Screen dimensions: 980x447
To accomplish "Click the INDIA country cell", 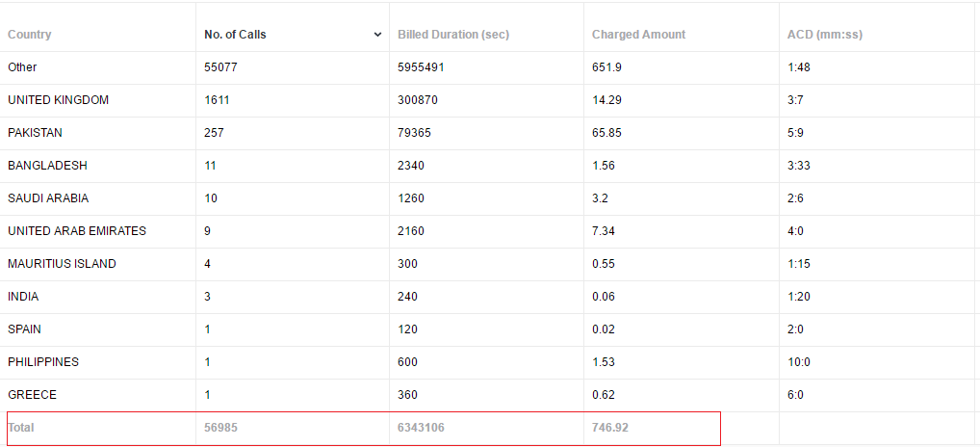I will [23, 297].
